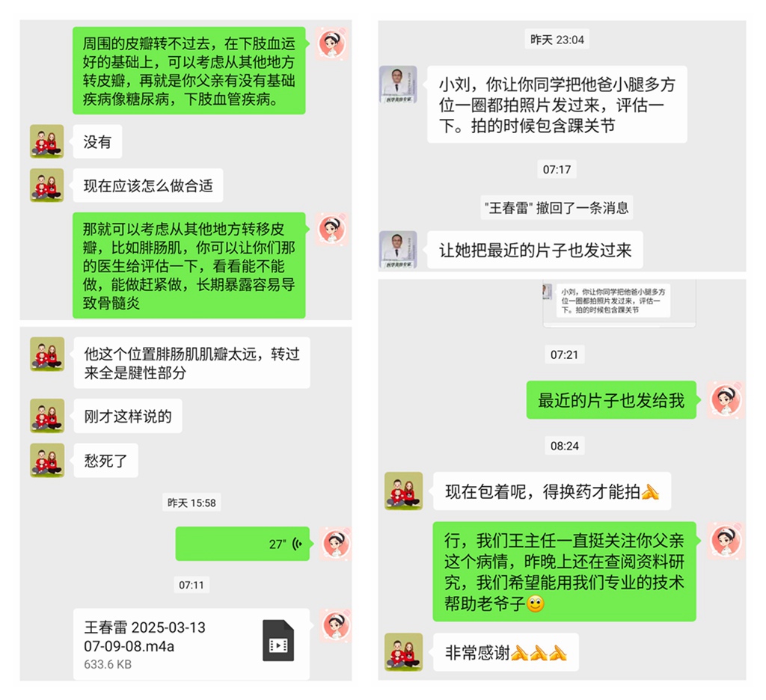Image resolution: width=766 pixels, height=700 pixels.
Task: Select the 现在包着呢，得换药才能拍 message
Action: tap(552, 491)
